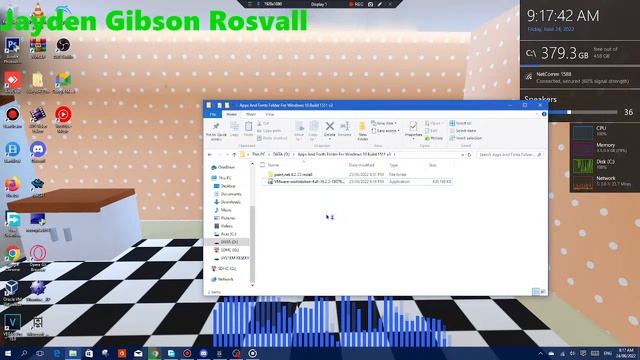The width and height of the screenshot is (640, 360).
Task: Switch to the View ribbon tab
Action: 270,115
